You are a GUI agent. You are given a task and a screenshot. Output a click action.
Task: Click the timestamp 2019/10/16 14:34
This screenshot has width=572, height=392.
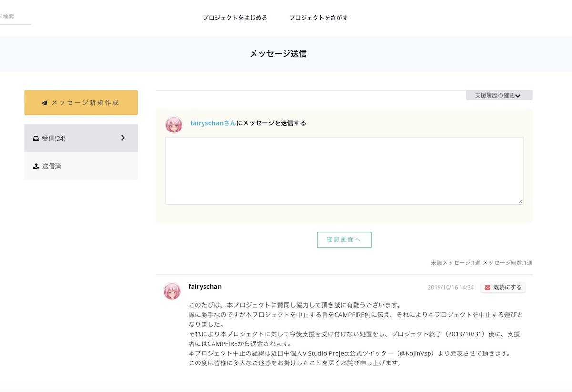click(x=450, y=287)
